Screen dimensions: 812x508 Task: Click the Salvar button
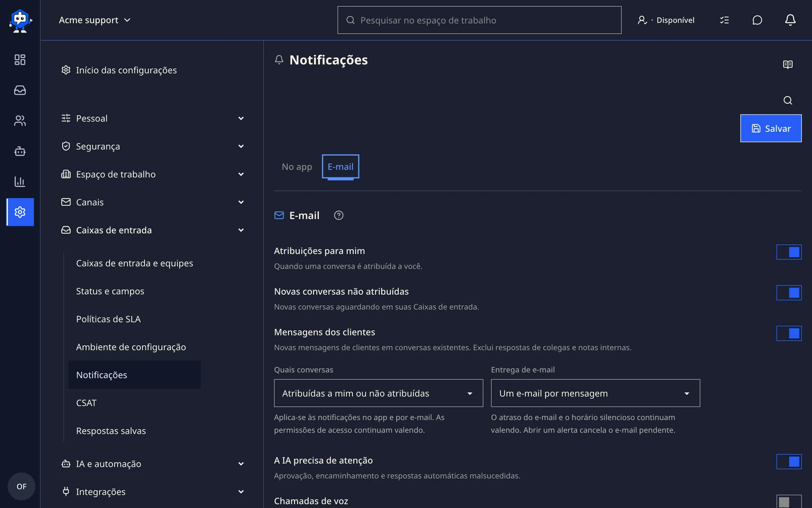click(x=771, y=129)
